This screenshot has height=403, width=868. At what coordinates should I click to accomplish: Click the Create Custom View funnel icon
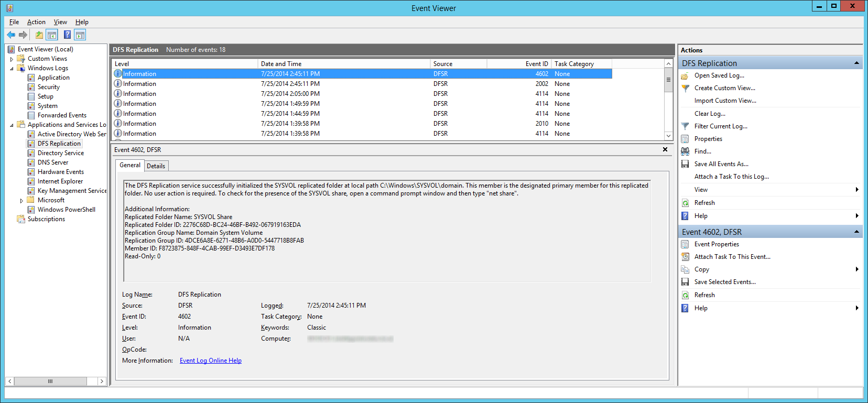(x=685, y=88)
